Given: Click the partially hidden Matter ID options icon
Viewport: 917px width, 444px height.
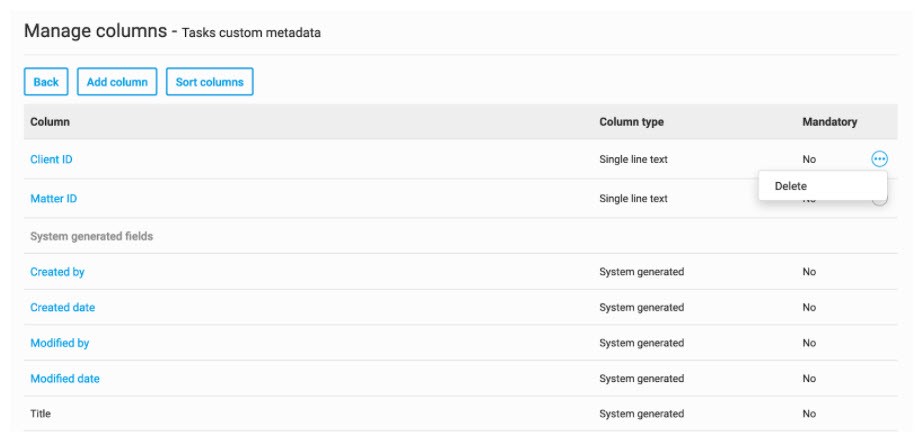Looking at the screenshot, I should [881, 203].
